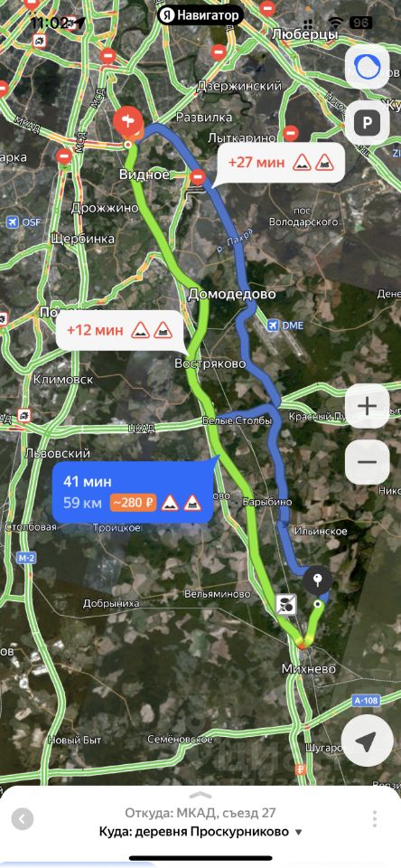
Task: Tap the DME airport icon
Action: tap(272, 325)
